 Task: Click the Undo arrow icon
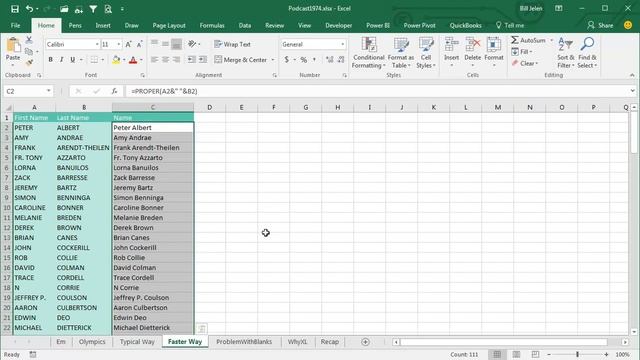click(x=29, y=9)
